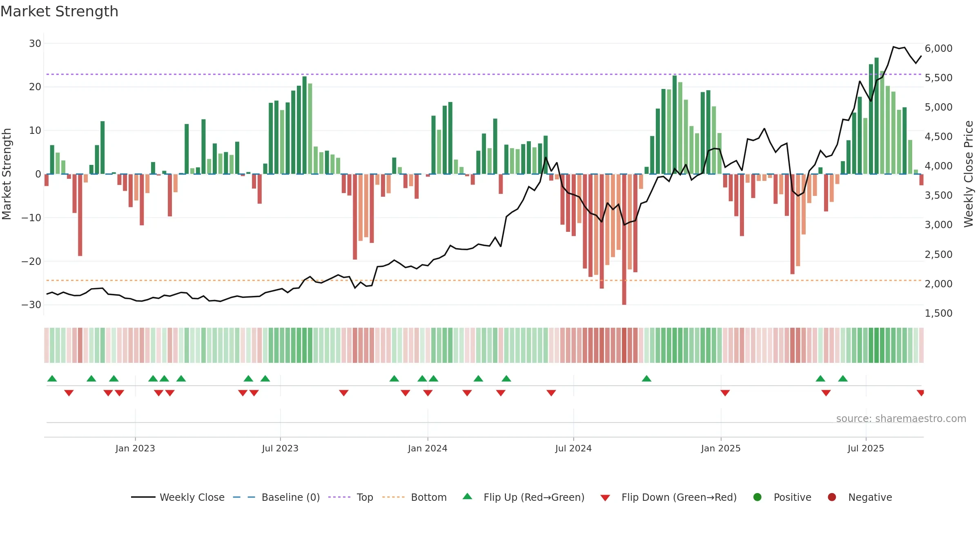Click the red Negative circle legend icon

832,497
